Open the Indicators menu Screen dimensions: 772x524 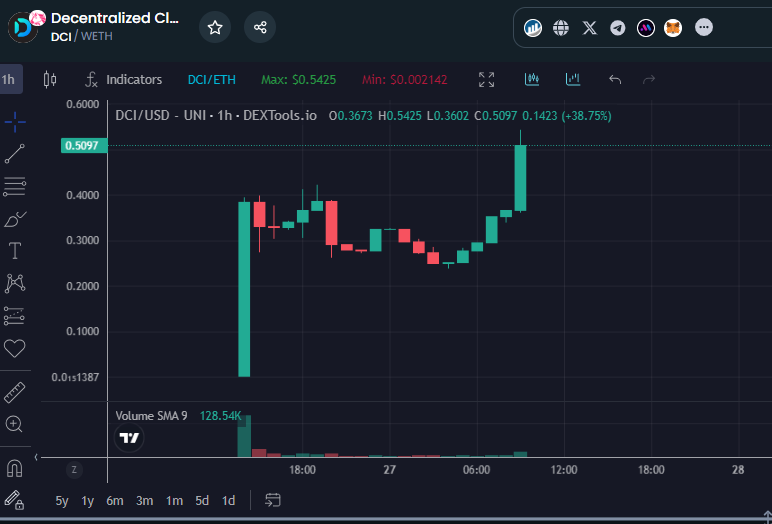pyautogui.click(x=124, y=79)
